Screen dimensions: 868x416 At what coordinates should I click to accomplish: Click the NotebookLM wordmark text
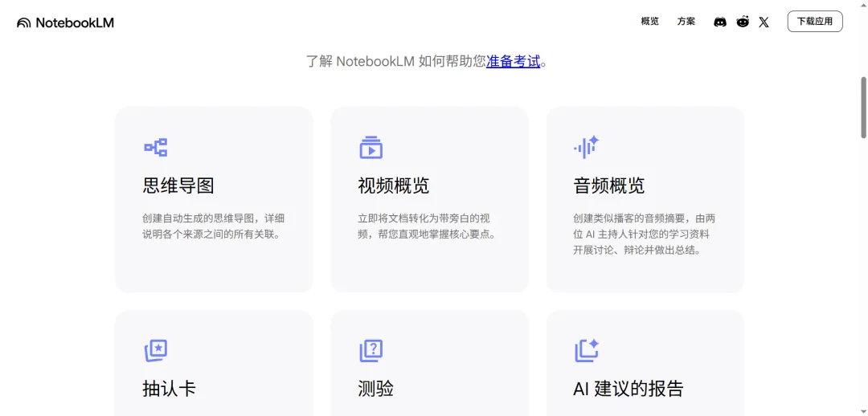[75, 22]
